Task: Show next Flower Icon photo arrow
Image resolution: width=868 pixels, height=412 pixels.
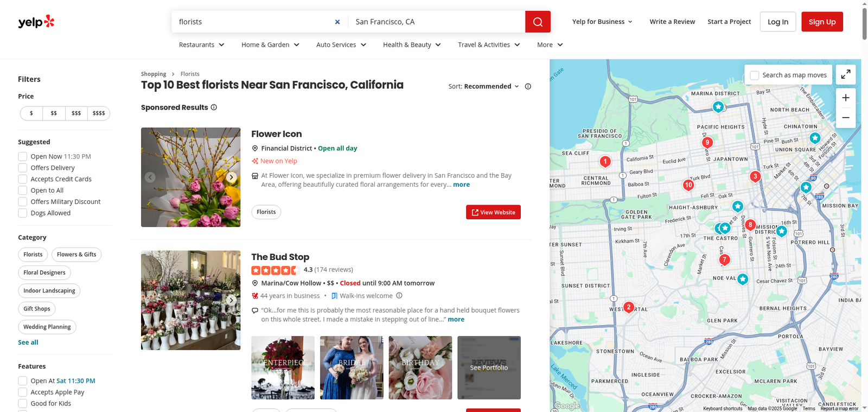Action: click(231, 177)
